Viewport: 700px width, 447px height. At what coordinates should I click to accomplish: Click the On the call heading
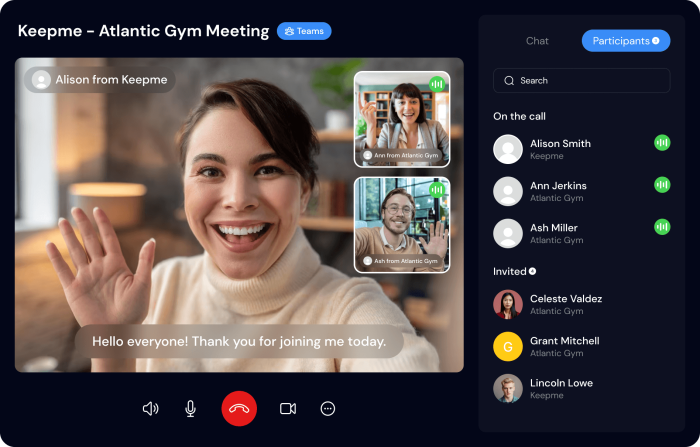[x=519, y=117]
